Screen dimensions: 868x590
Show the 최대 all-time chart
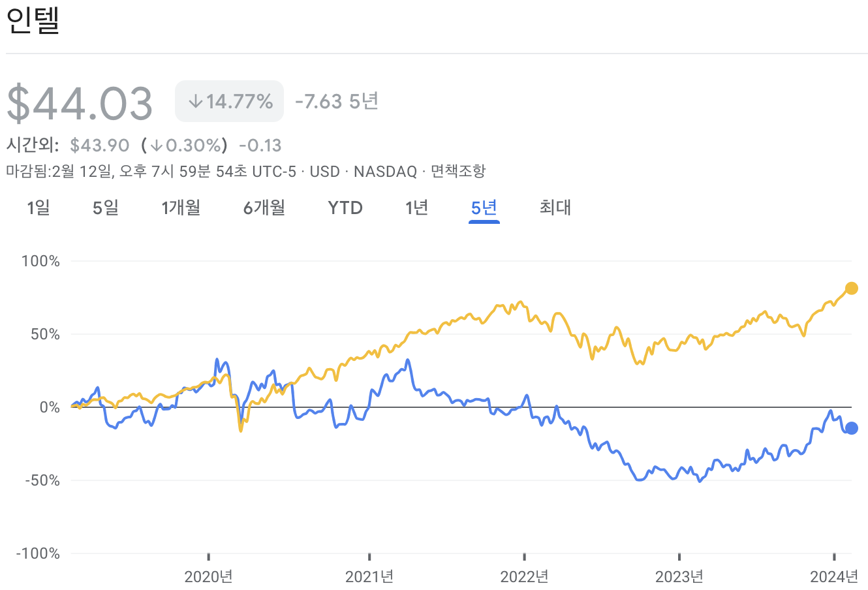555,208
